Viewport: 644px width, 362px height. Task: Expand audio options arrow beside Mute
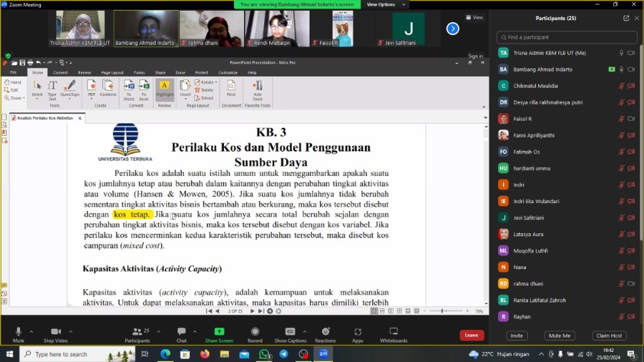coord(31,331)
